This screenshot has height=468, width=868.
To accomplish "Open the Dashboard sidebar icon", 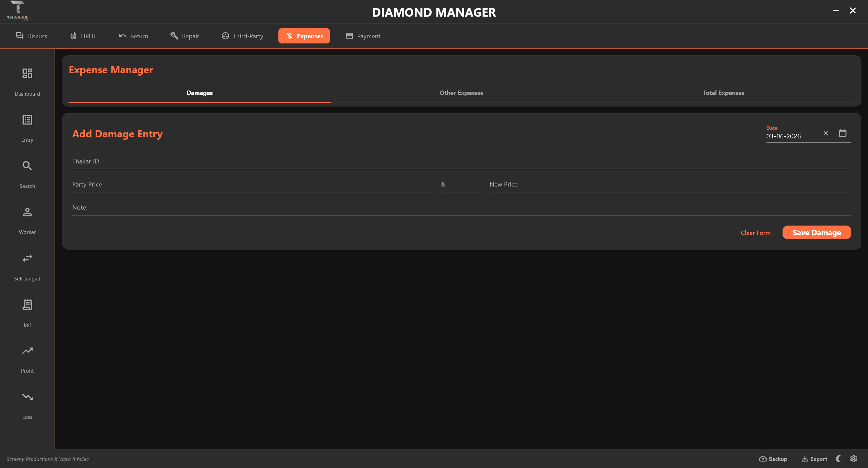I will tap(27, 73).
